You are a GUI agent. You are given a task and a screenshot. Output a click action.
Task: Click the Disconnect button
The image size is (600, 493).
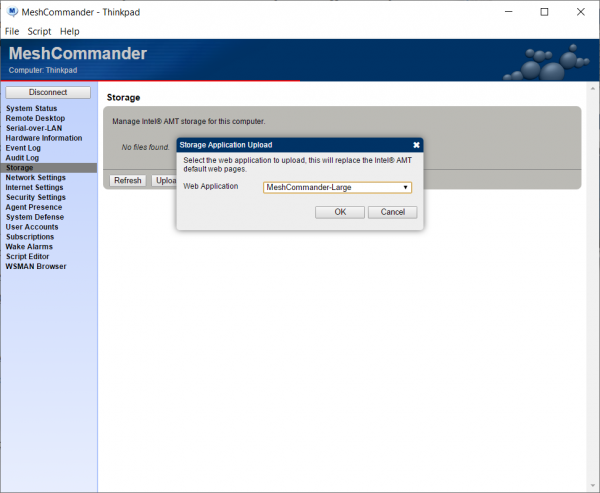click(48, 92)
